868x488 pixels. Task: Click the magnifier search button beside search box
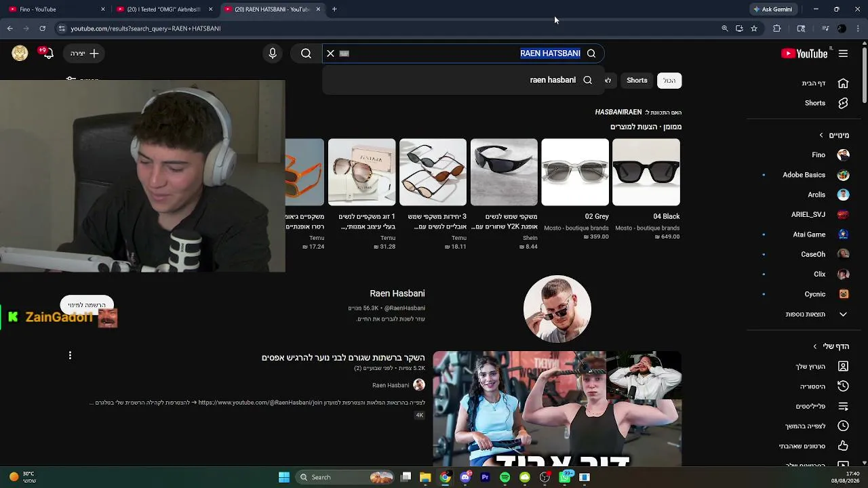(306, 54)
